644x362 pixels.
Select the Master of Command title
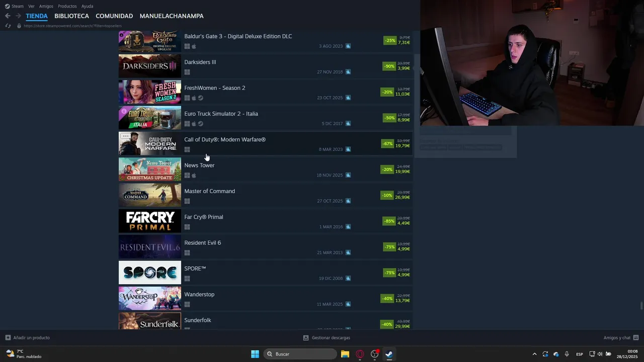click(x=209, y=191)
